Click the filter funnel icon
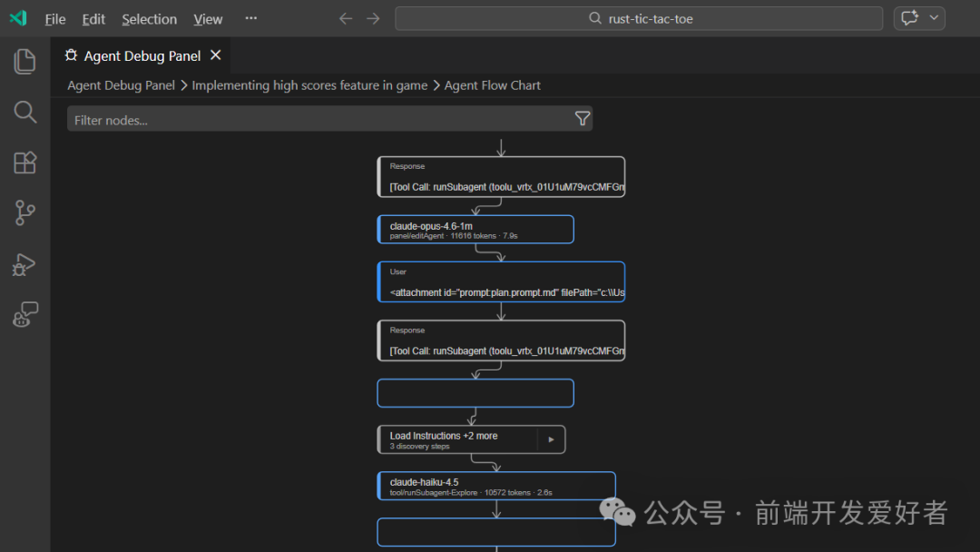This screenshot has width=980, height=552. coord(583,119)
